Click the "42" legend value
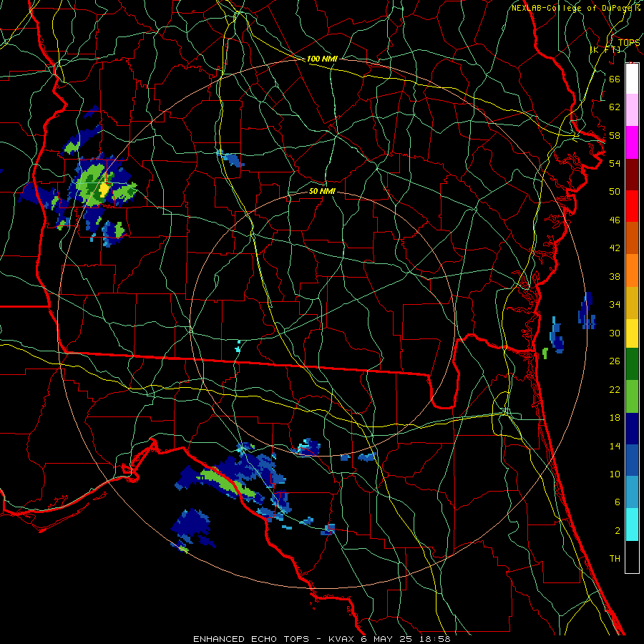 [x=615, y=248]
